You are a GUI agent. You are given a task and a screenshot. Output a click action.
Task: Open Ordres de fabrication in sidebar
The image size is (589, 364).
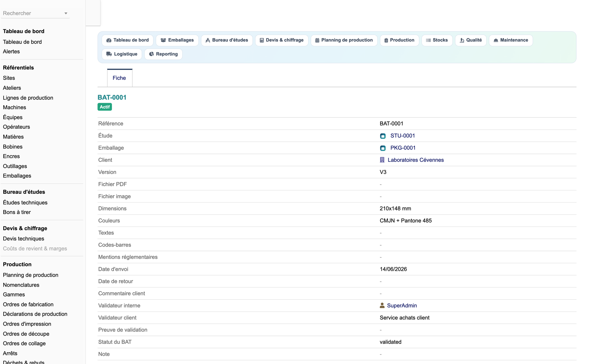[x=28, y=304]
